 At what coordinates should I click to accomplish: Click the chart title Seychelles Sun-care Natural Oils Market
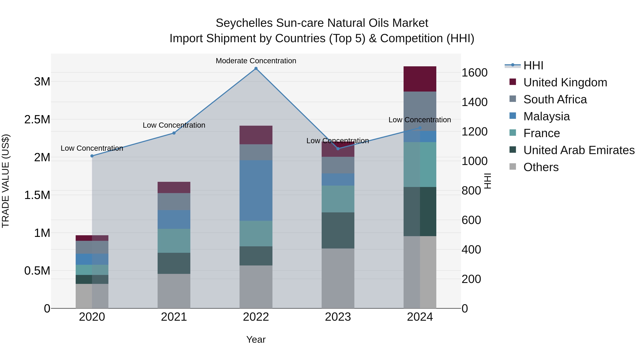(322, 23)
